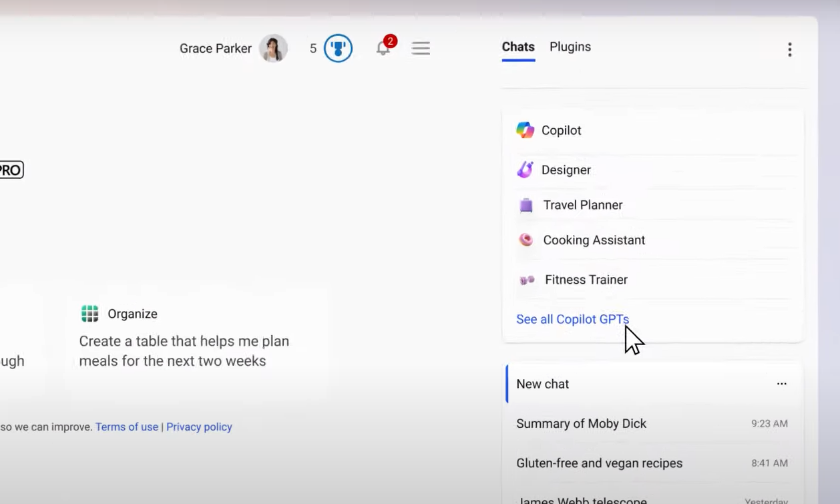Open the Summary of Moby Dick chat
The image size is (840, 504).
coord(581,424)
